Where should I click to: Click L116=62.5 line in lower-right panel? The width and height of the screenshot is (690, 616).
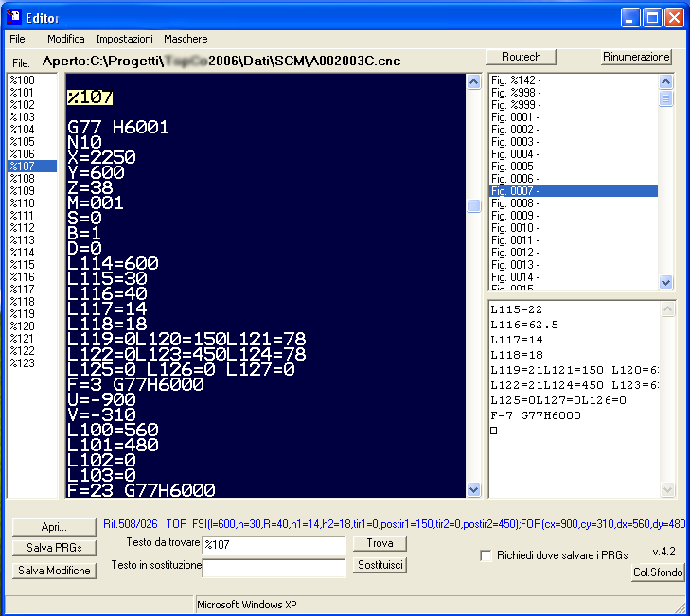coord(524,325)
